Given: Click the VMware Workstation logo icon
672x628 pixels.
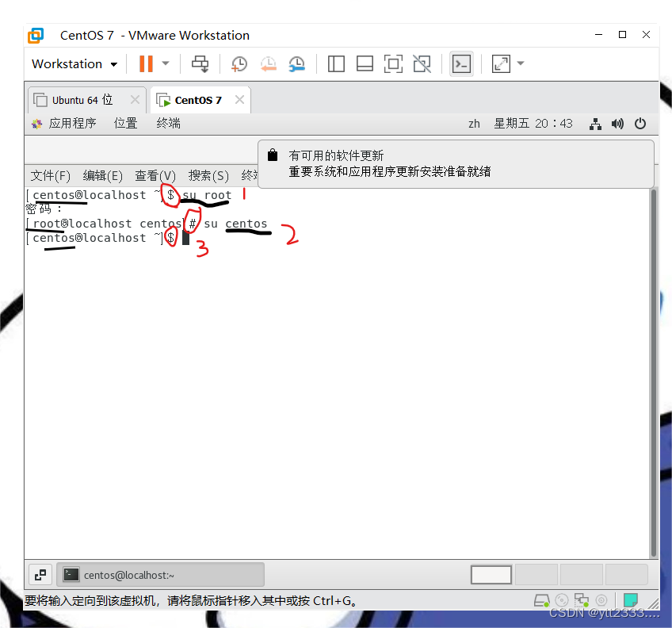Looking at the screenshot, I should pos(36,35).
